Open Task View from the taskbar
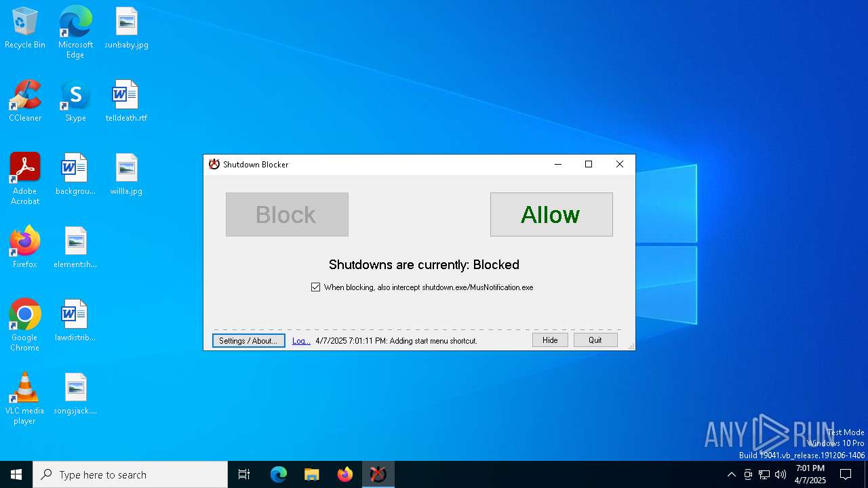The height and width of the screenshot is (488, 868). [x=244, y=474]
